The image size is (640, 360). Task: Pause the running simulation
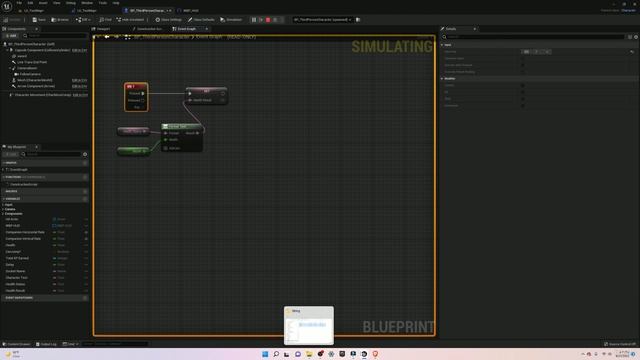coord(254,20)
